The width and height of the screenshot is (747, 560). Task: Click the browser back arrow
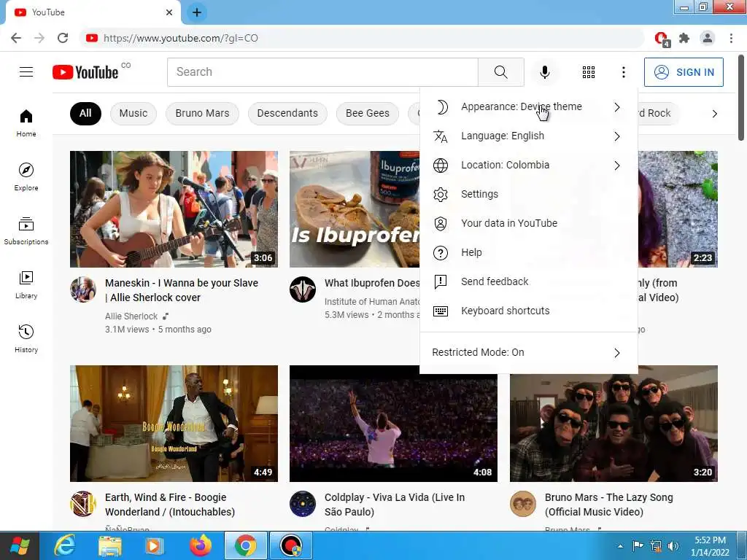pyautogui.click(x=16, y=38)
